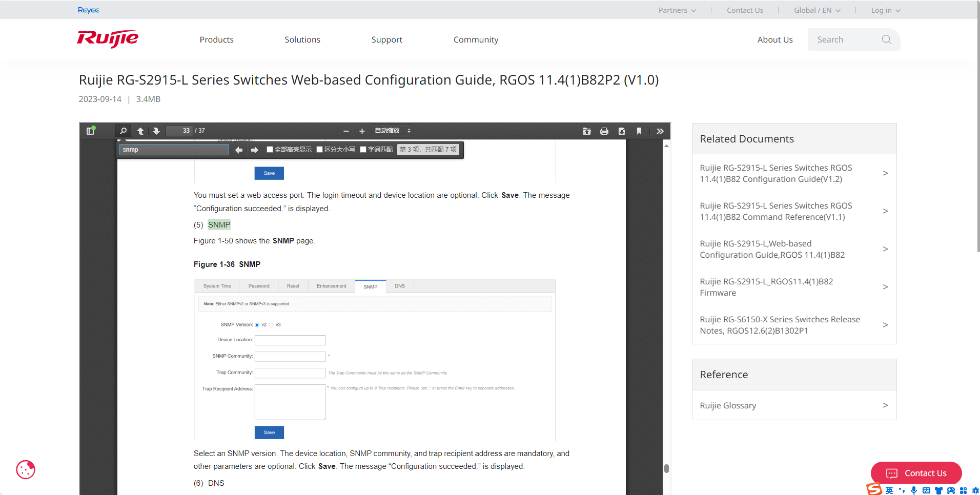Open Sogou toolbox grid icon
Image resolution: width=980 pixels, height=495 pixels.
tap(963, 490)
